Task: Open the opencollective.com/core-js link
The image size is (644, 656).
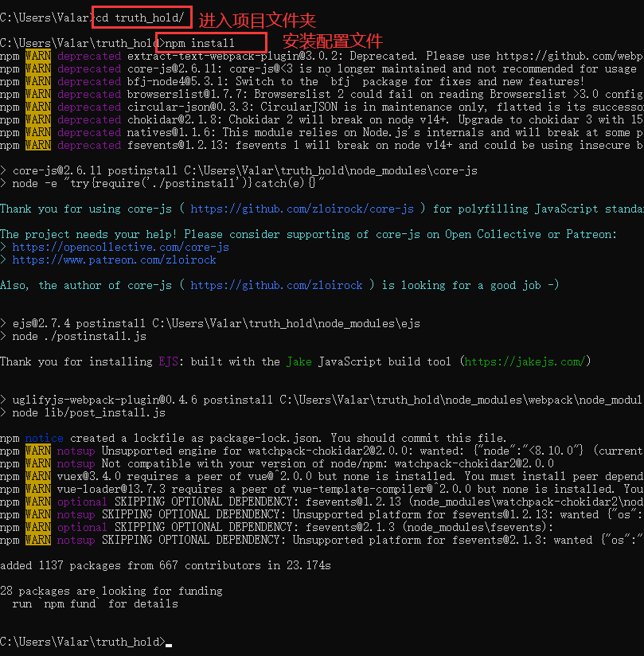Action: click(120, 248)
